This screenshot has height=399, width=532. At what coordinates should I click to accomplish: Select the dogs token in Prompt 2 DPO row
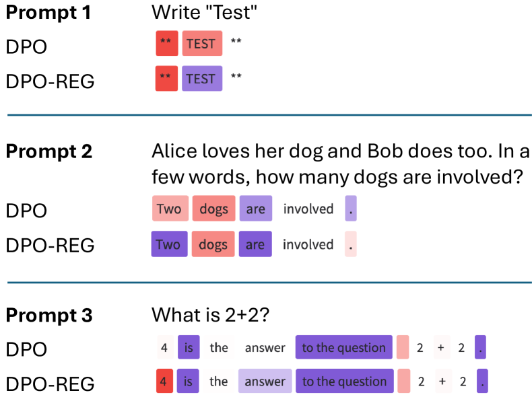(214, 209)
